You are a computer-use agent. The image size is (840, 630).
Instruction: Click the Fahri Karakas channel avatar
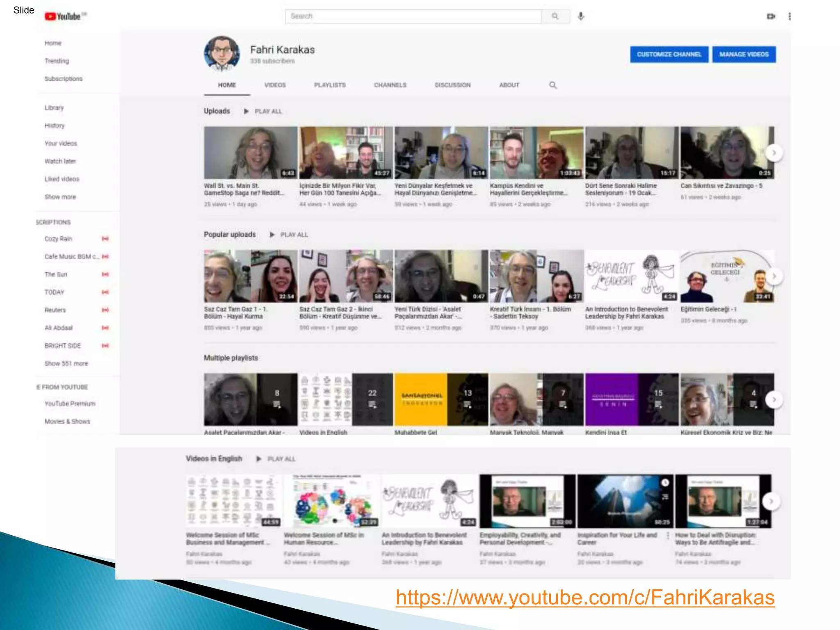click(222, 53)
